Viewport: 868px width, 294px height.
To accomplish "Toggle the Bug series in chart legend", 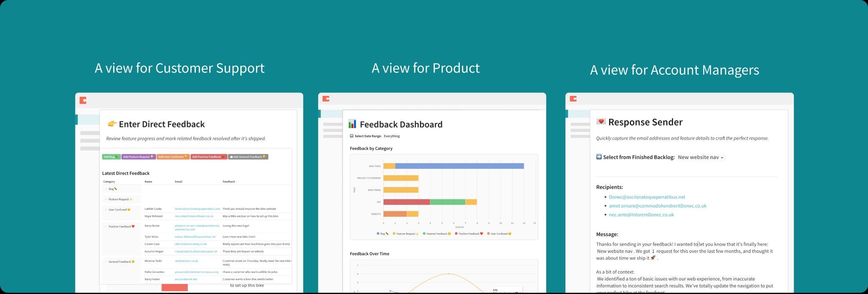I will click(383, 234).
